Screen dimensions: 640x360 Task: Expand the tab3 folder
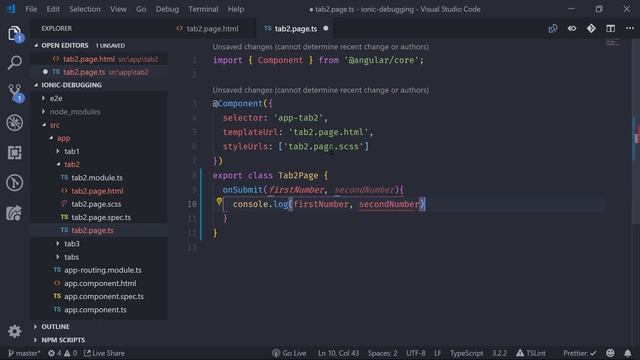pos(71,244)
